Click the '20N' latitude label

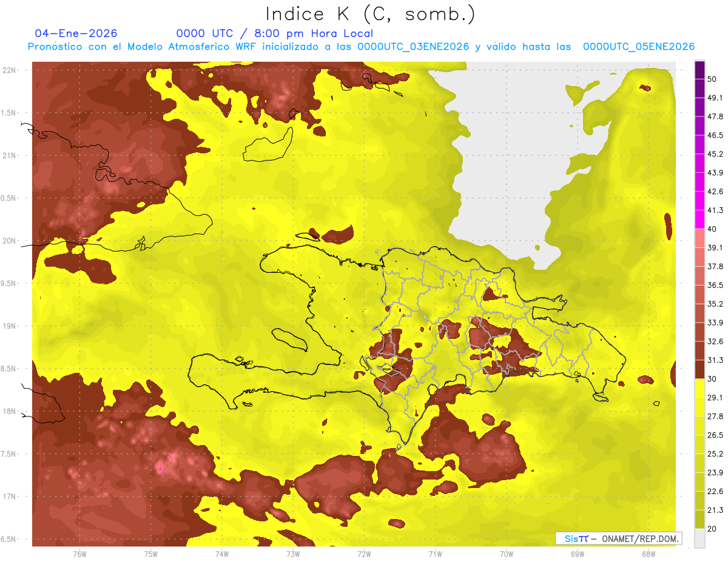tap(10, 241)
